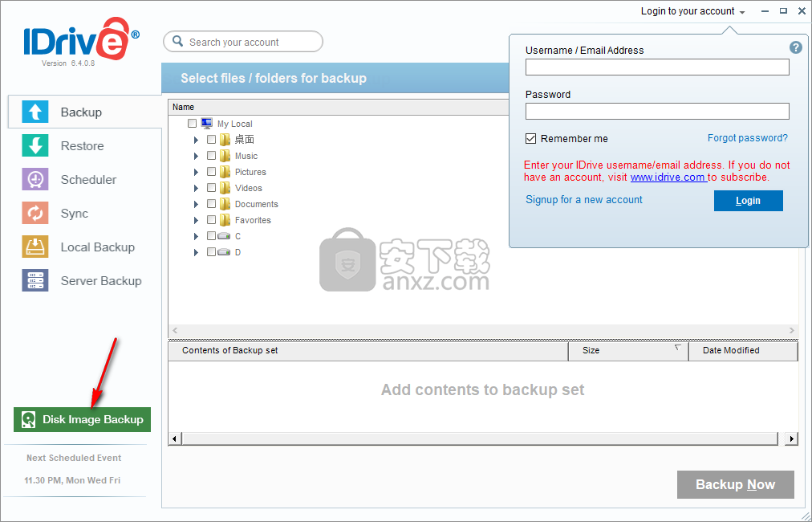Expand the Pictures tree node

197,172
